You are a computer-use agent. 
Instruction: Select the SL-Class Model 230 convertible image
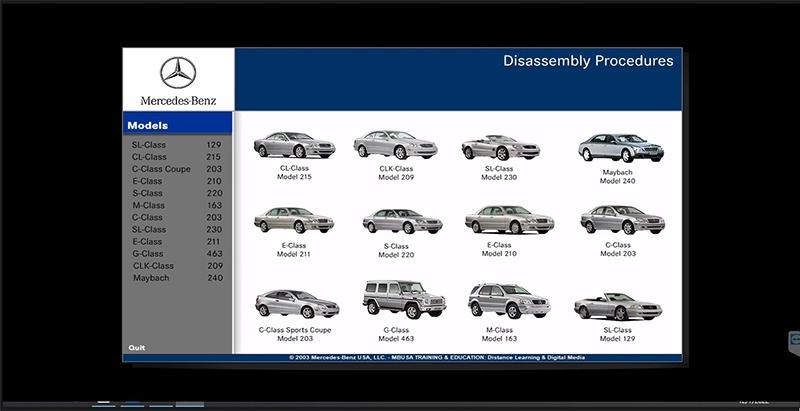click(x=501, y=147)
